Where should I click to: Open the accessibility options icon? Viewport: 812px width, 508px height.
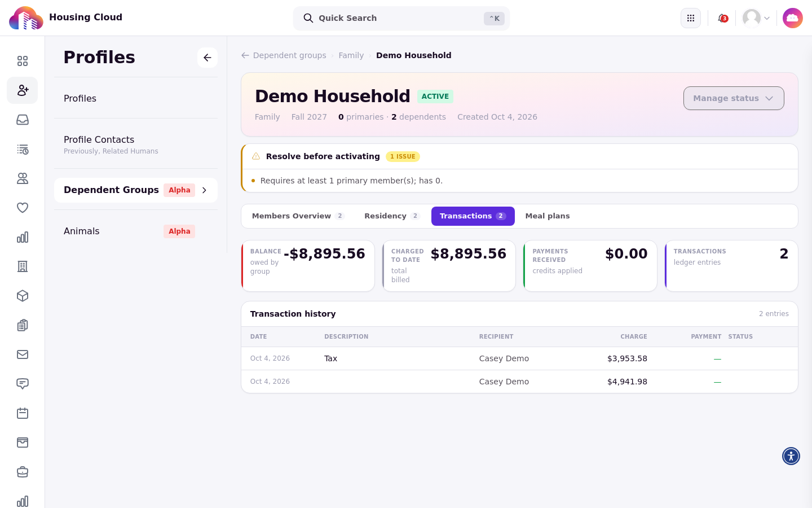pos(791,456)
